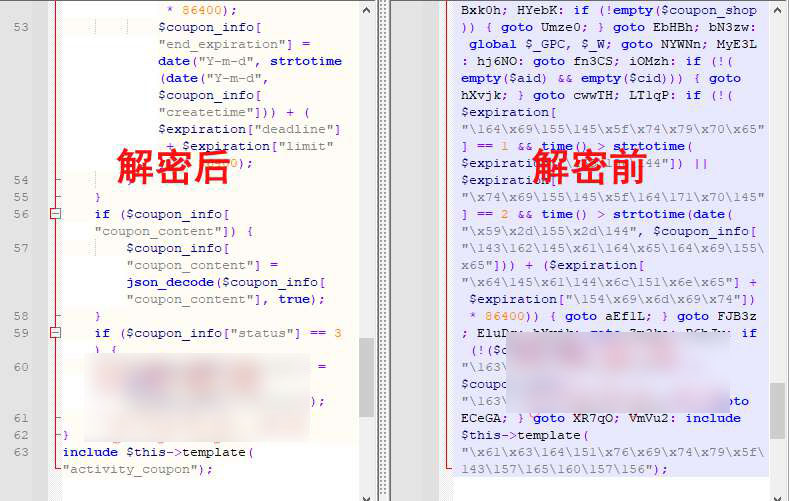
Task: Click line number 60 in the margin
Action: click(x=21, y=367)
